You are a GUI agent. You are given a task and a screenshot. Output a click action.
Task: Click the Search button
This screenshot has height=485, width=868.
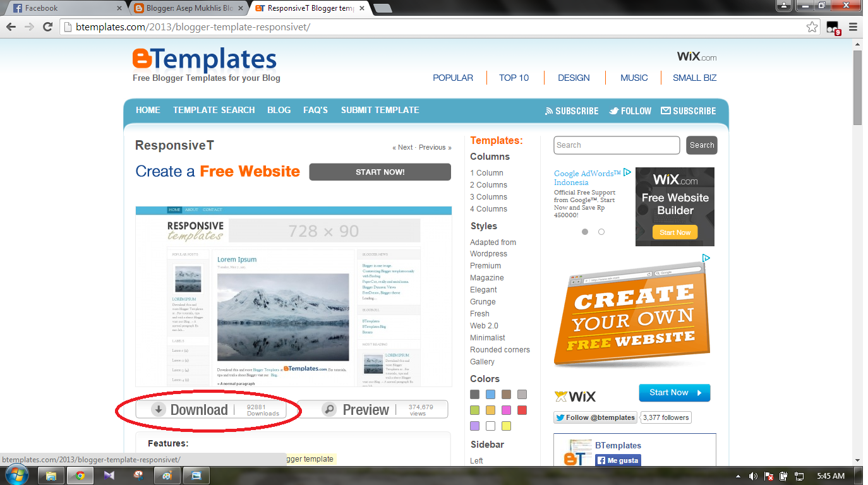(x=702, y=145)
